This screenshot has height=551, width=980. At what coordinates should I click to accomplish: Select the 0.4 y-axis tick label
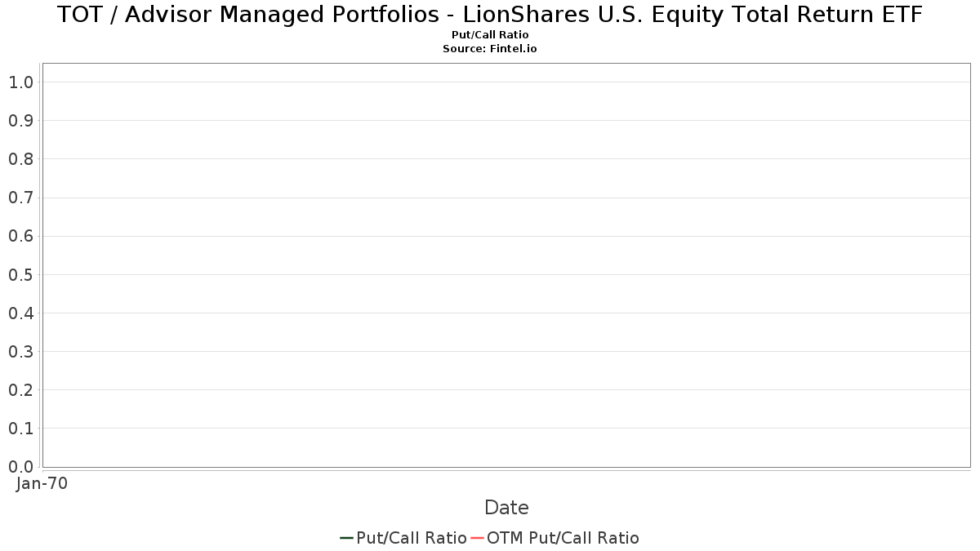click(x=20, y=313)
